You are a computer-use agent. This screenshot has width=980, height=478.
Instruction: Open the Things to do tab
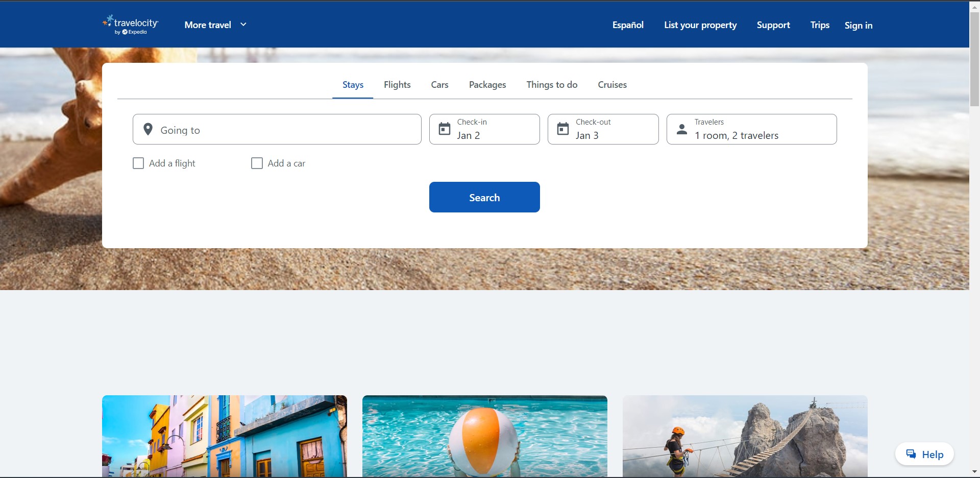[552, 85]
